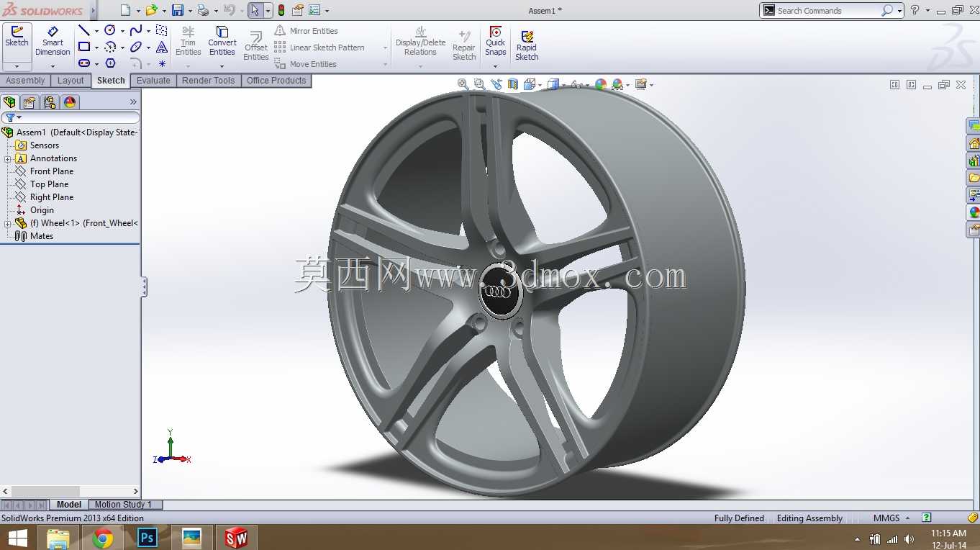
Task: Select Origin in feature tree
Action: (42, 210)
